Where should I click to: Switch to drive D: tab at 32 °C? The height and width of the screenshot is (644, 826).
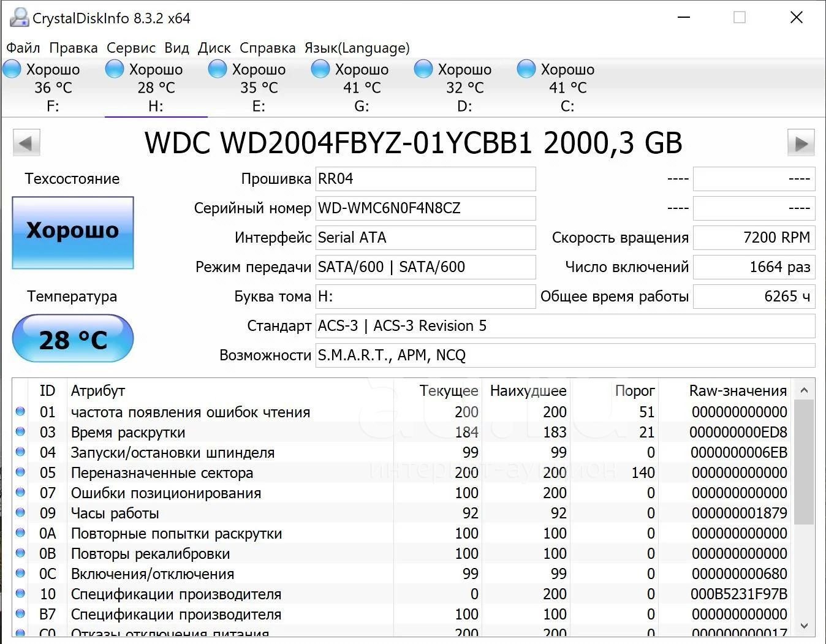click(x=464, y=88)
